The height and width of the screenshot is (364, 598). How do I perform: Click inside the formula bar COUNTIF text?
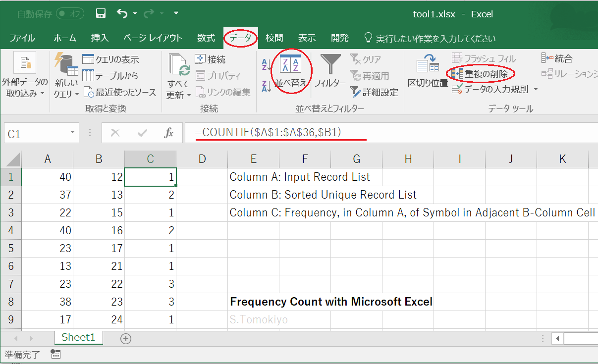(x=268, y=133)
